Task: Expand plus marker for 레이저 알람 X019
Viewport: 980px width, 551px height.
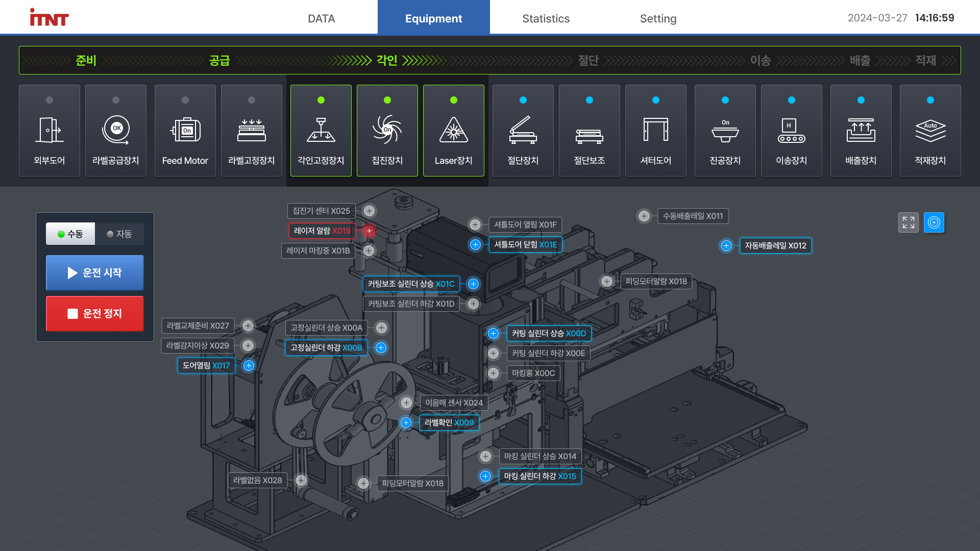Action: [x=369, y=231]
